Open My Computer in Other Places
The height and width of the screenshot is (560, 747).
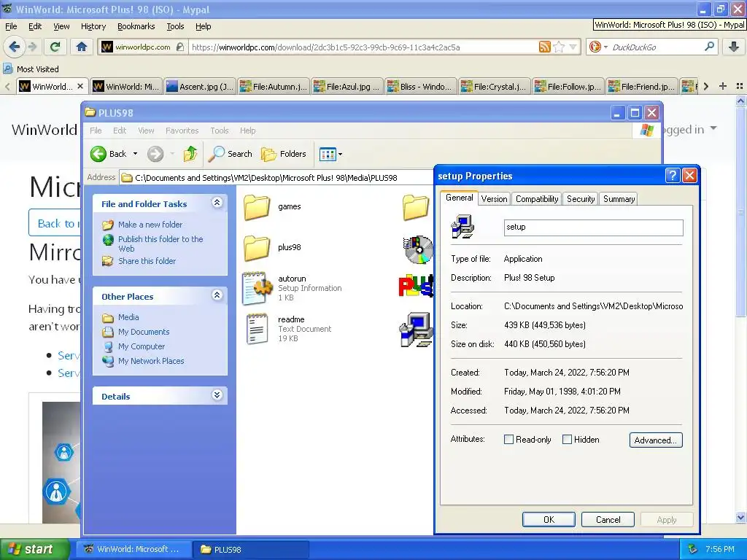click(x=141, y=346)
